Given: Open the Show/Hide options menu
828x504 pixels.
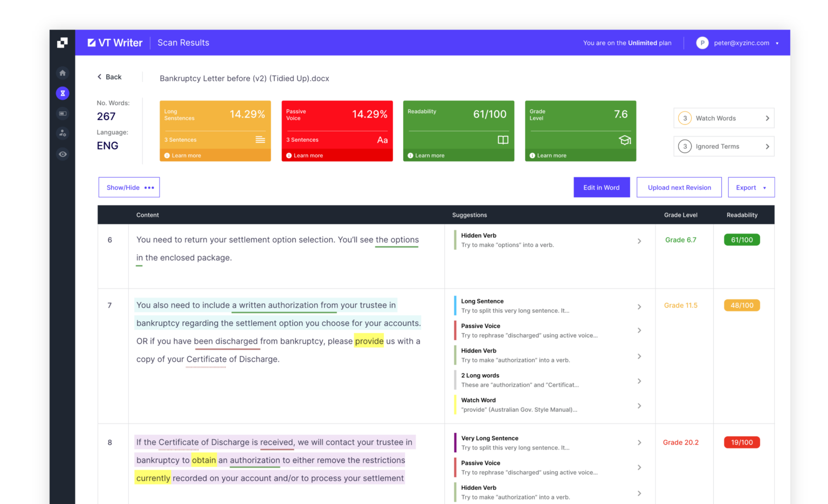Looking at the screenshot, I should pyautogui.click(x=129, y=188).
